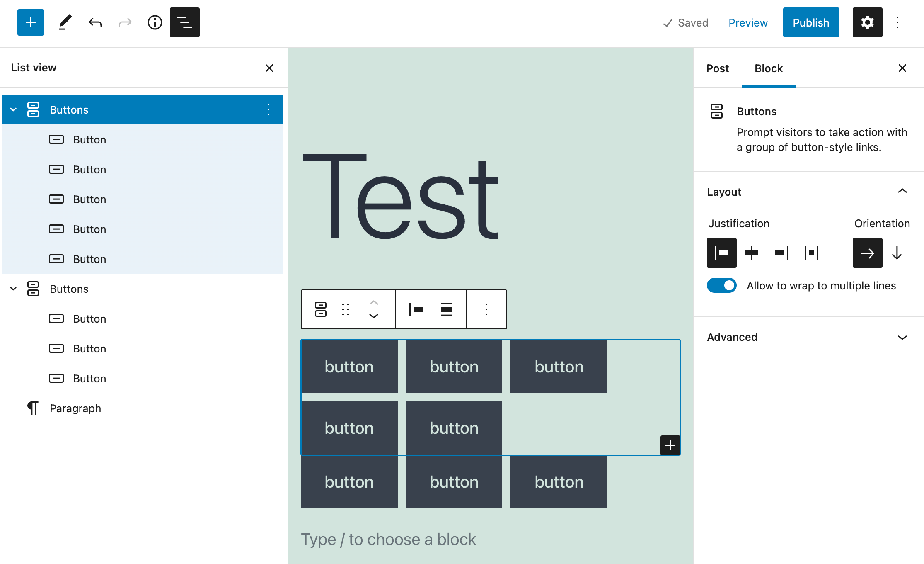Click the horizontal orientation icon
This screenshot has width=924, height=564.
pyautogui.click(x=867, y=253)
